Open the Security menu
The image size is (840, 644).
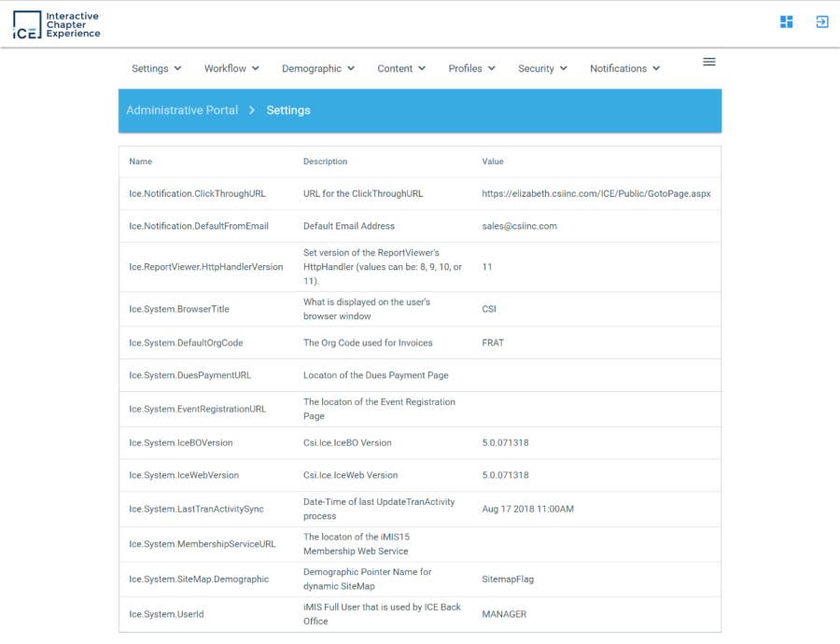pyautogui.click(x=542, y=68)
